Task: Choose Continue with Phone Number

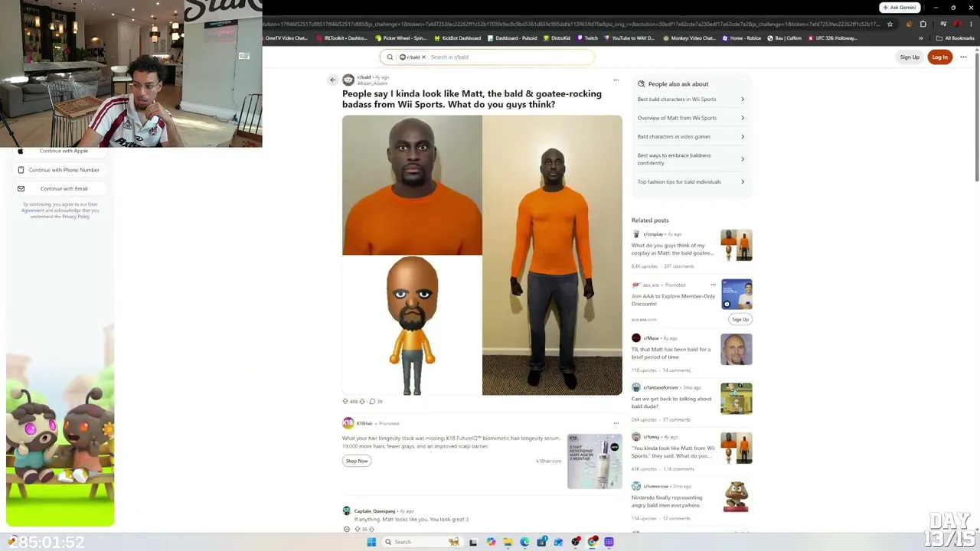Action: 60,170
